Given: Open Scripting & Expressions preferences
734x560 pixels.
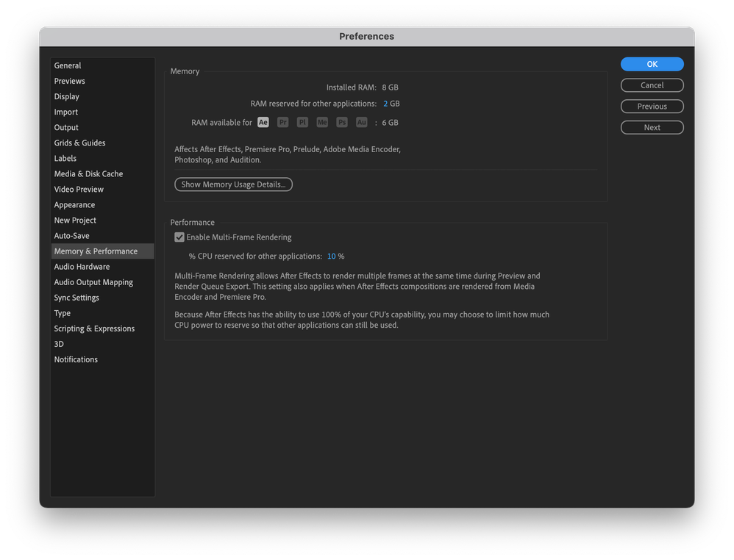Looking at the screenshot, I should (x=102, y=329).
